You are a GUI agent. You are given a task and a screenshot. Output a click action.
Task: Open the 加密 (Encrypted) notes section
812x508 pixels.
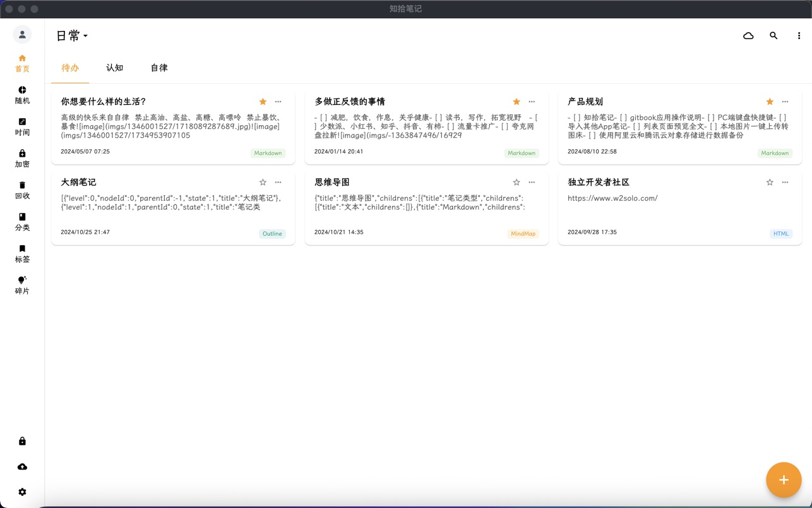(22, 158)
